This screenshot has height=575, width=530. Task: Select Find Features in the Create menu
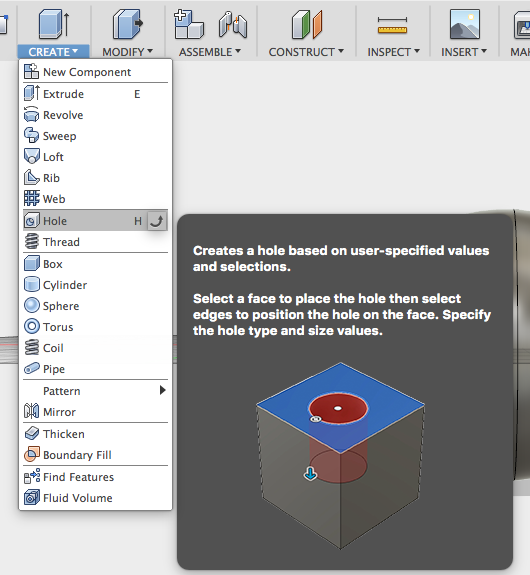[95, 477]
